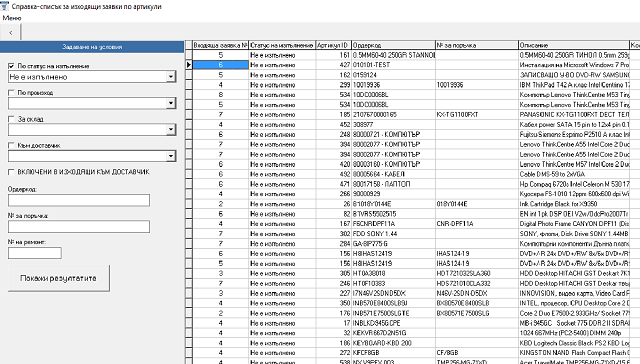The width and height of the screenshot is (640, 364).
Task: Click cell '0159124' in Одеркод column
Action: coord(393,75)
